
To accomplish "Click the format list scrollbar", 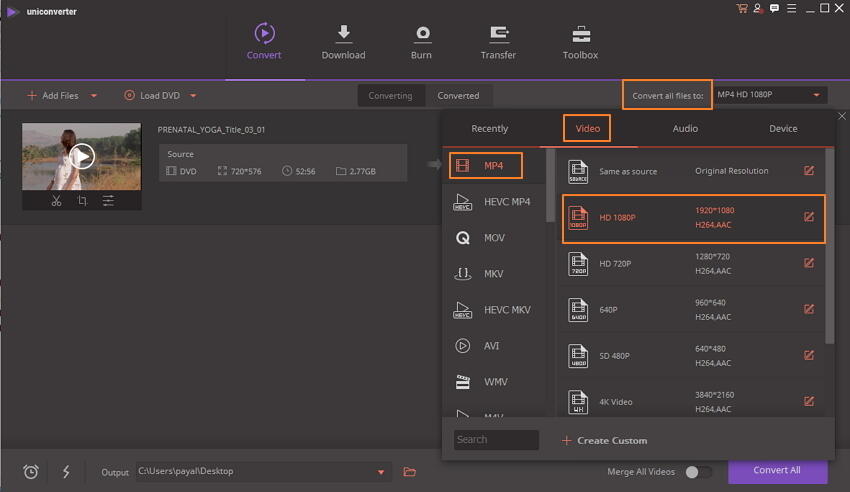I will click(550, 185).
